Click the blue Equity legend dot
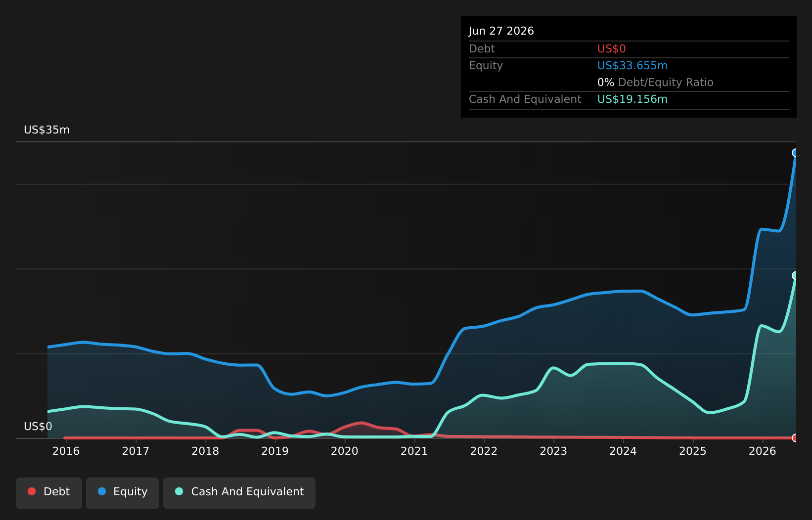This screenshot has width=812, height=520. coord(102,491)
